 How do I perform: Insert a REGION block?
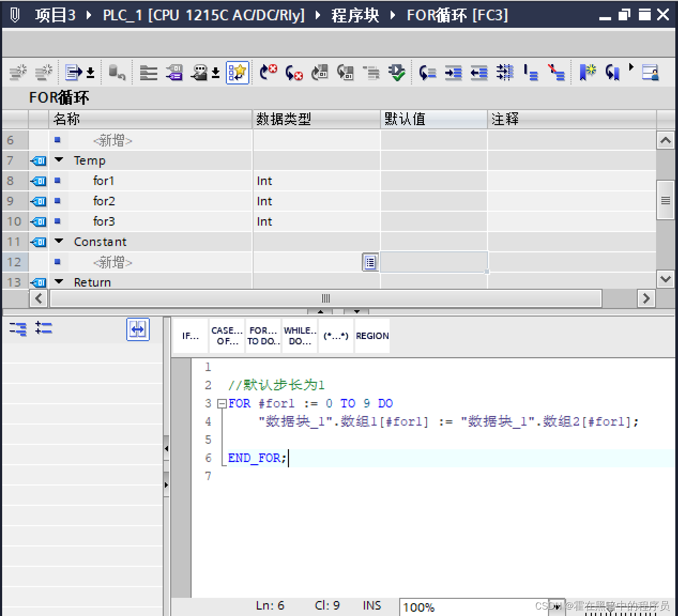372,335
